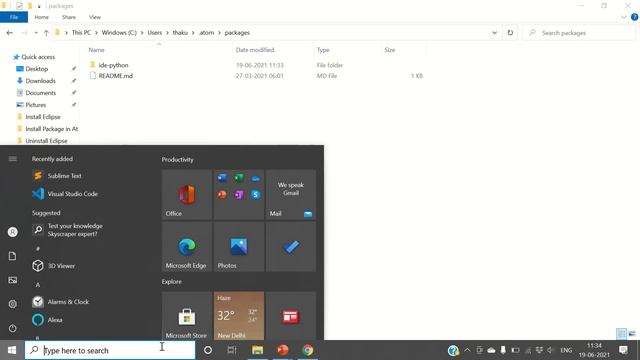Viewport: 640px width, 360px height.
Task: Open the Office tile
Action: (x=187, y=195)
